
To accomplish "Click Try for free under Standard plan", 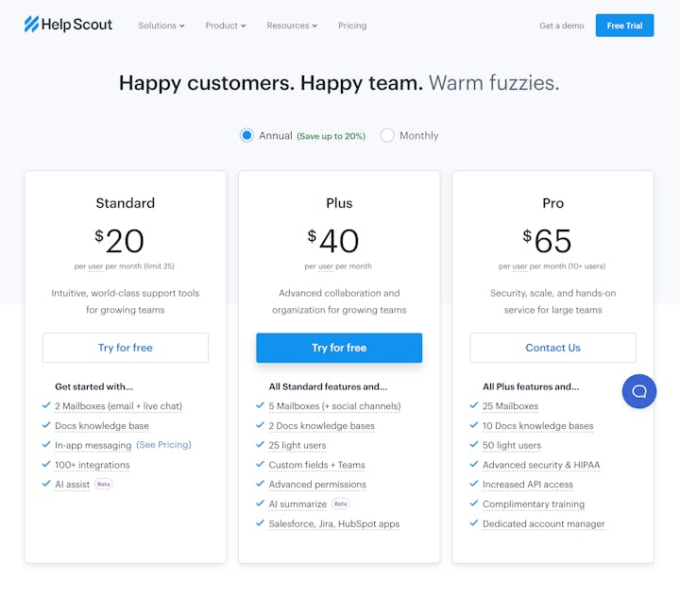I will coord(126,348).
